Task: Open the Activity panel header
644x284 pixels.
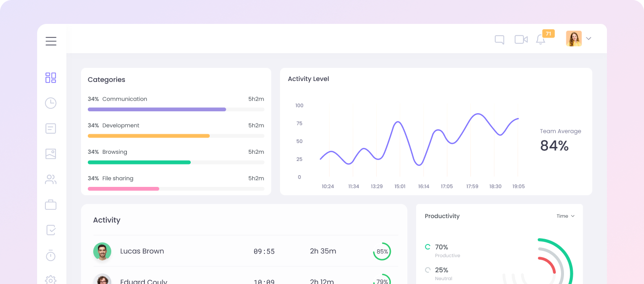Action: pyautogui.click(x=107, y=220)
